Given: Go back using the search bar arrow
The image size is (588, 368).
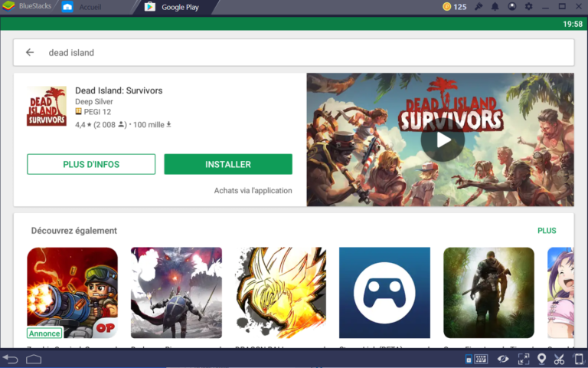Looking at the screenshot, I should pos(30,53).
